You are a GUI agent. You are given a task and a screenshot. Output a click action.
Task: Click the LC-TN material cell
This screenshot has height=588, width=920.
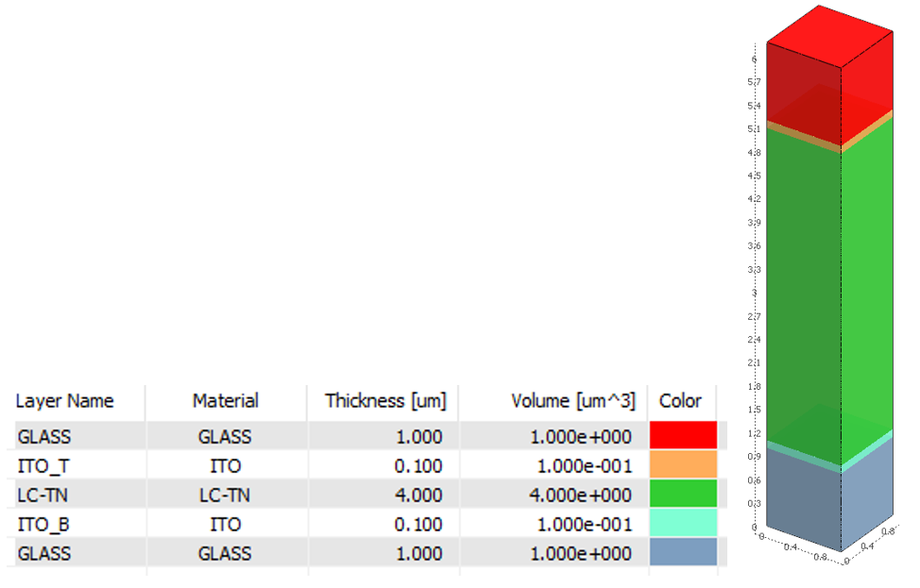tap(225, 496)
